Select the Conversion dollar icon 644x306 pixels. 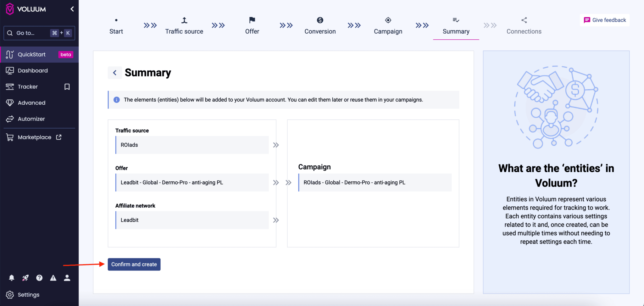point(320,20)
